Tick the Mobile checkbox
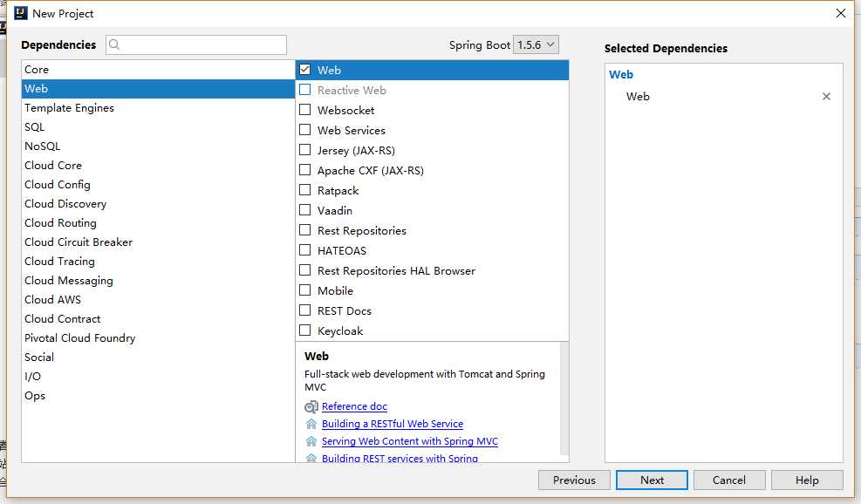The width and height of the screenshot is (861, 504). coord(304,290)
